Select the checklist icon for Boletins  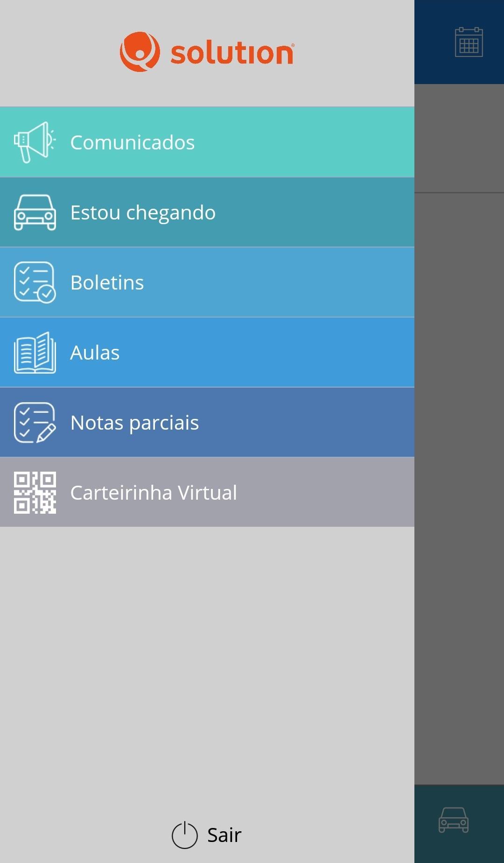[x=35, y=282]
